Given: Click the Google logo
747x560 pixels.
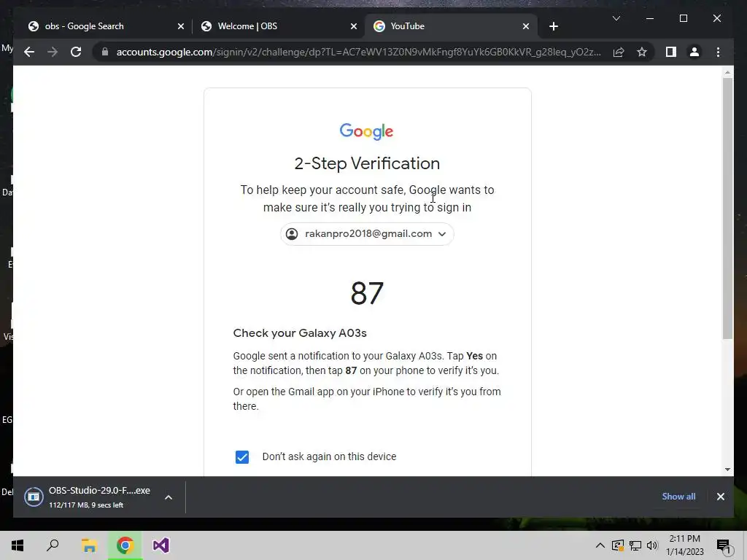Looking at the screenshot, I should click(366, 131).
